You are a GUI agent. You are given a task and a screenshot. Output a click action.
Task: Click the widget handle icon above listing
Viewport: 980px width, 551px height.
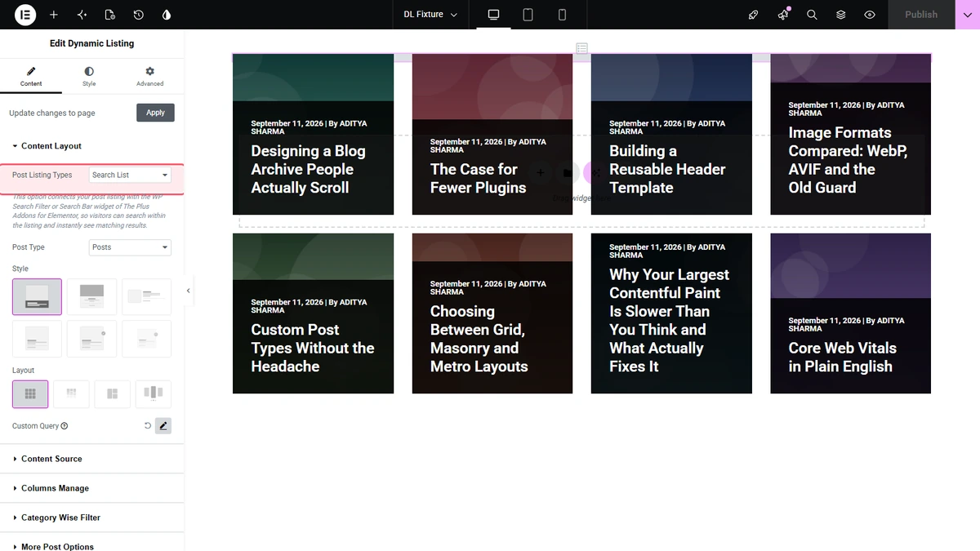581,48
